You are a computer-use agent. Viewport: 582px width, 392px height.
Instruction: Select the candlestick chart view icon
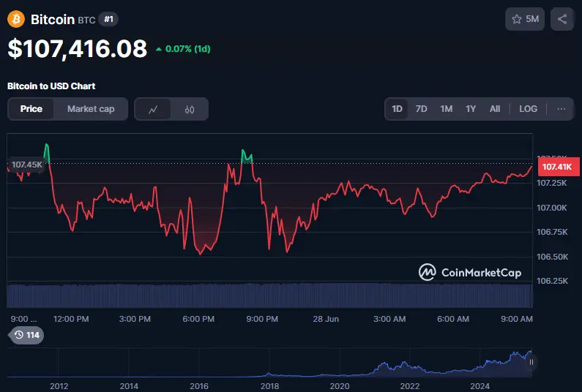(x=190, y=110)
